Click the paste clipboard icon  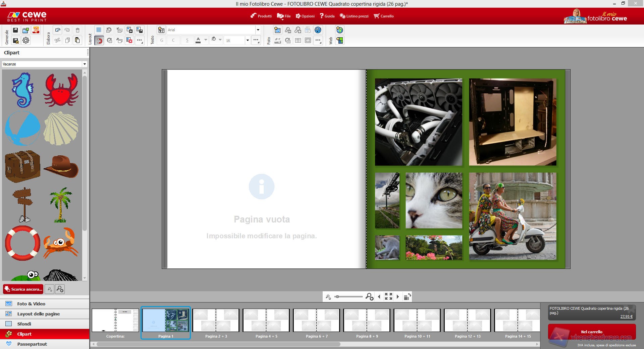77,41
